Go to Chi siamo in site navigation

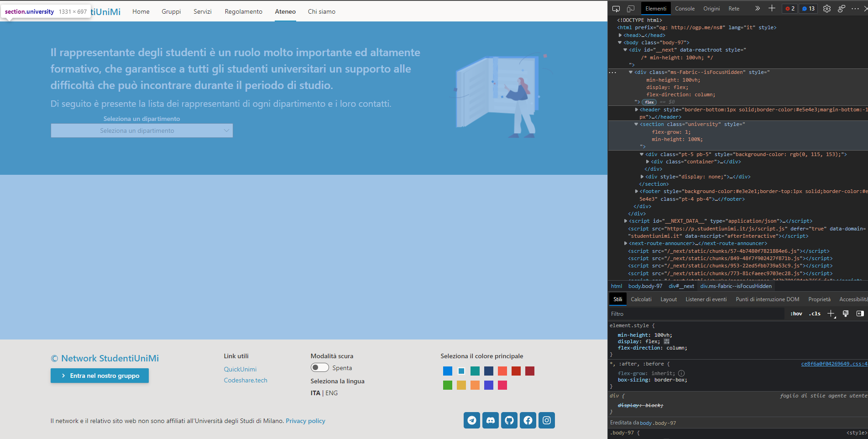(322, 11)
